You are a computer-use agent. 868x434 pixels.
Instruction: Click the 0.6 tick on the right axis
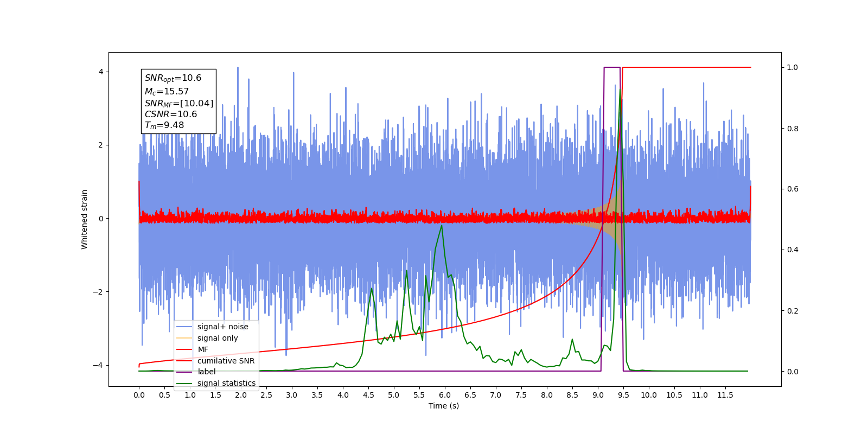pos(793,189)
